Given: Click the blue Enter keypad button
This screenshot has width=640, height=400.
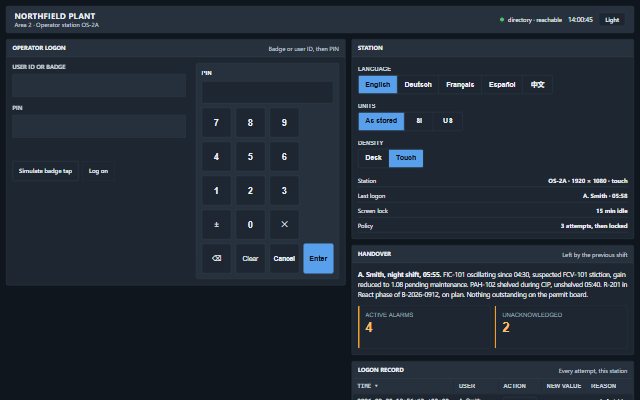Looking at the screenshot, I should tap(318, 258).
